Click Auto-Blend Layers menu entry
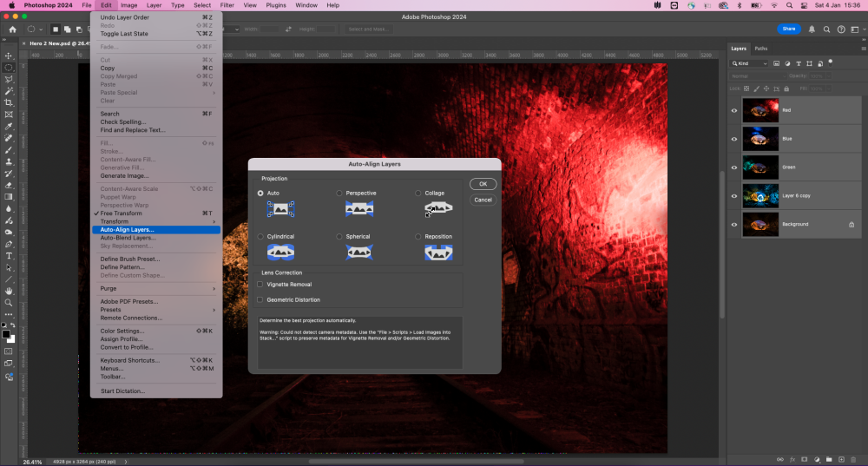Viewport: 868px width, 466px height. (x=128, y=237)
